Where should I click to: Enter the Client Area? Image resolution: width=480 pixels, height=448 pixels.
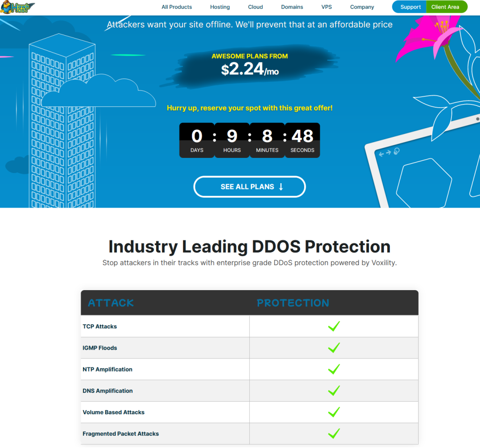pyautogui.click(x=446, y=7)
